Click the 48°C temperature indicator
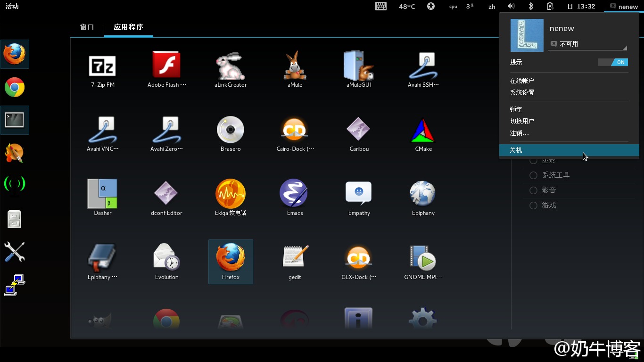This screenshot has height=362, width=644. pos(407,7)
